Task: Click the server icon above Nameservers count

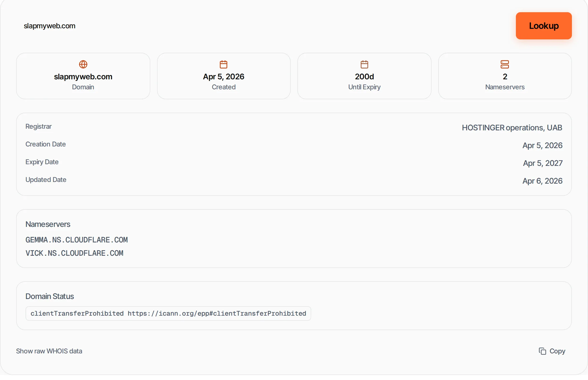Action: (x=505, y=64)
